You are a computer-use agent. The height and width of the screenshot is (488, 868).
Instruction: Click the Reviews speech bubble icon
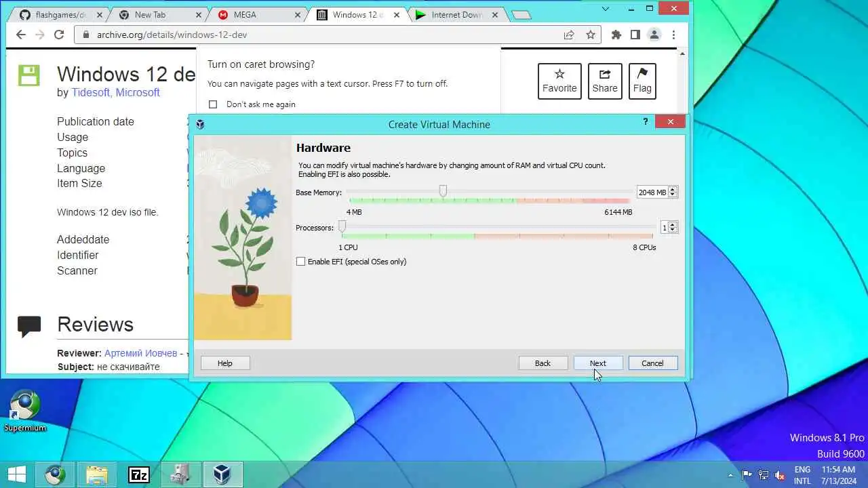pyautogui.click(x=29, y=326)
